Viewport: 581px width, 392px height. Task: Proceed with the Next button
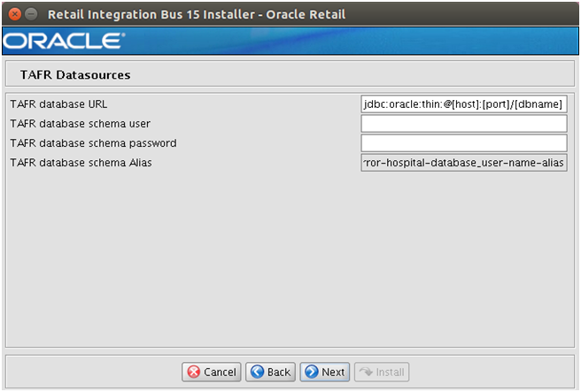[x=324, y=372]
